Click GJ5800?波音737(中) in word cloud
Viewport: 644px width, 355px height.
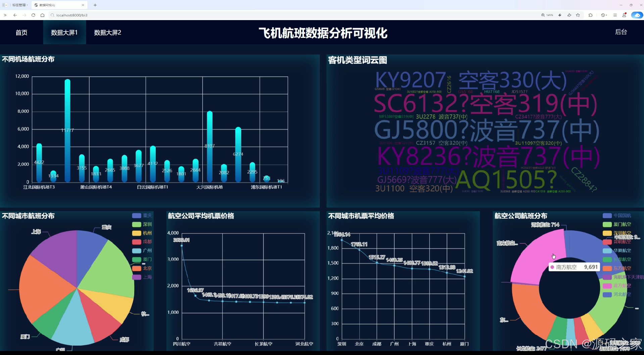pos(487,130)
